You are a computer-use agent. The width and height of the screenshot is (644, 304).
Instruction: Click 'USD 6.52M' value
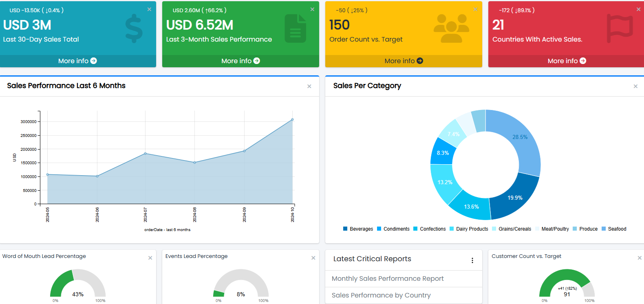[x=200, y=25]
